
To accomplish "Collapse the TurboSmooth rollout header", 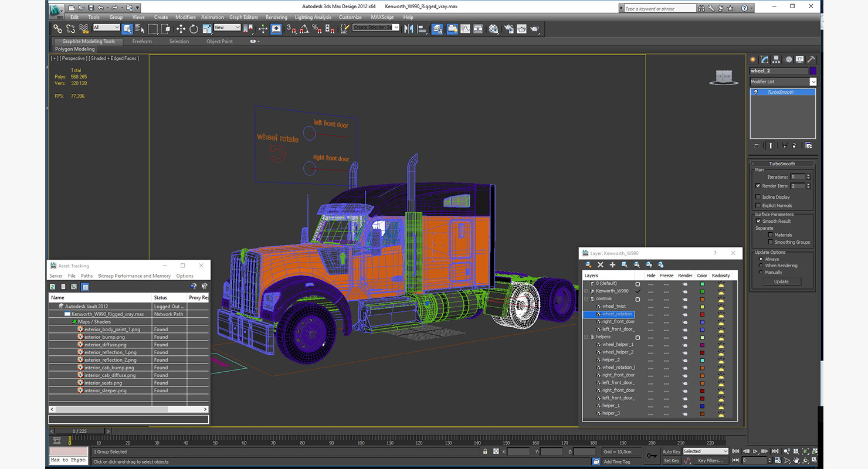I will (x=782, y=164).
